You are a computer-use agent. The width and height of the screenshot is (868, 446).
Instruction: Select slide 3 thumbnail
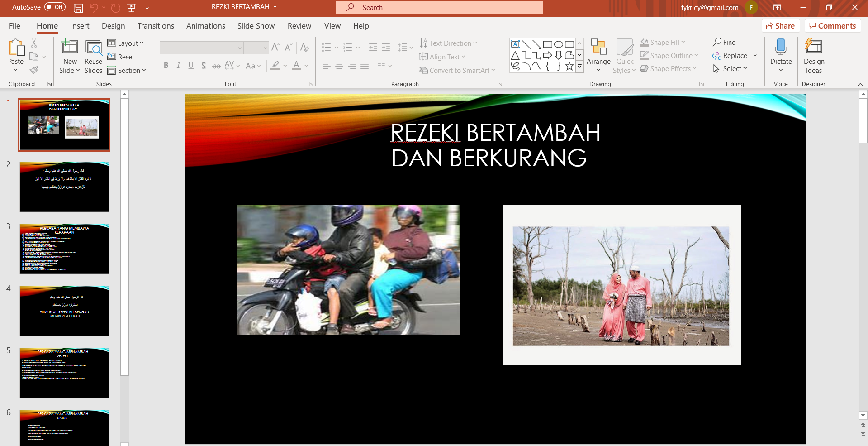click(64, 249)
